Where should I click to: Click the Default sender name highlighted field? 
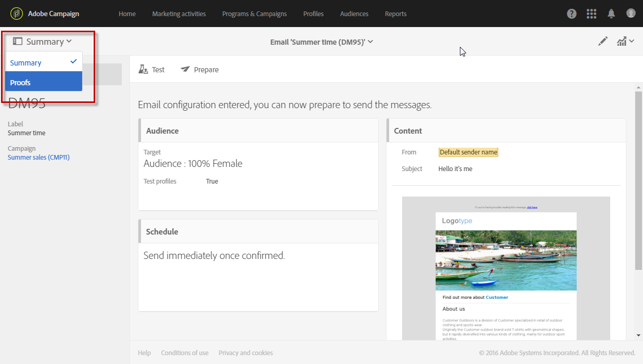click(468, 152)
